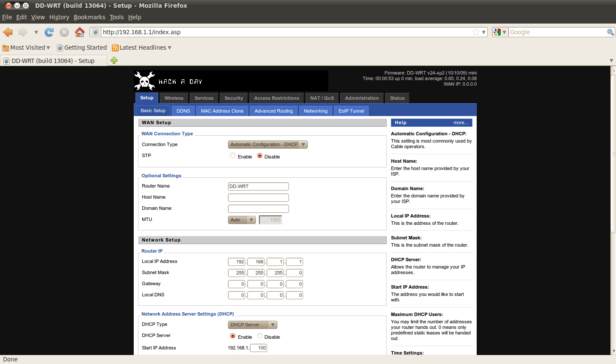Open the File menu
The image size is (616, 364).
[x=7, y=17]
